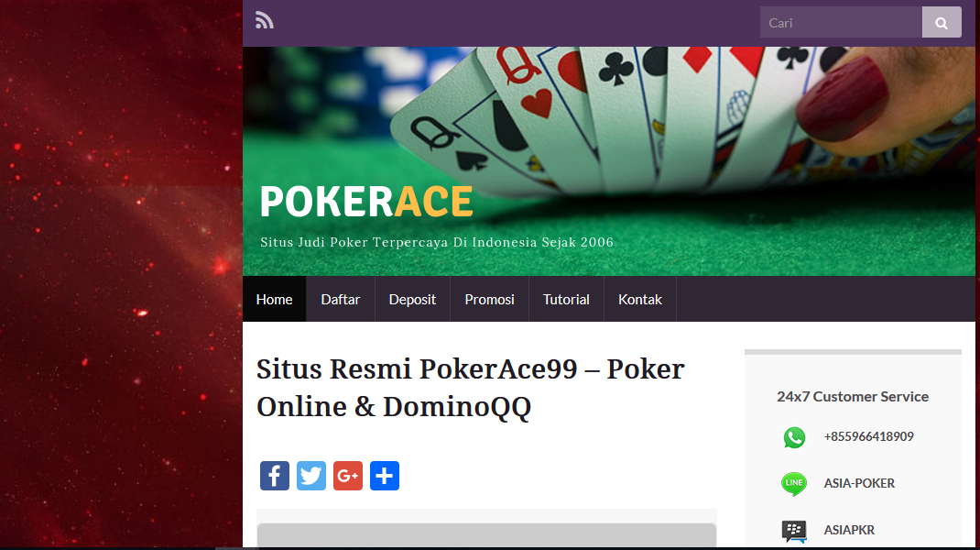Click the search magnifier button

coord(942,23)
